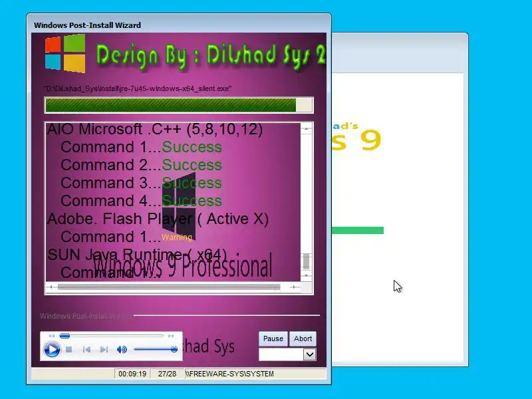532x399 pixels.
Task: Click the Windows logo in the wizard header
Action: (65, 53)
